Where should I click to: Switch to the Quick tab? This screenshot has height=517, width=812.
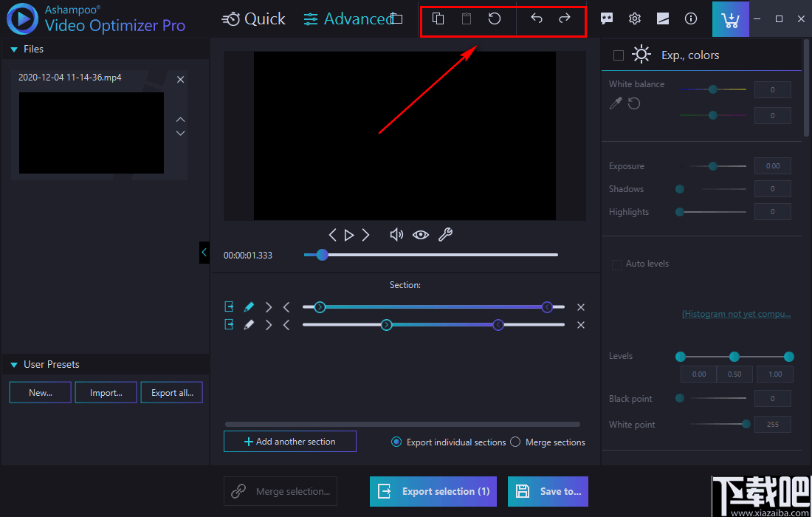[x=254, y=19]
